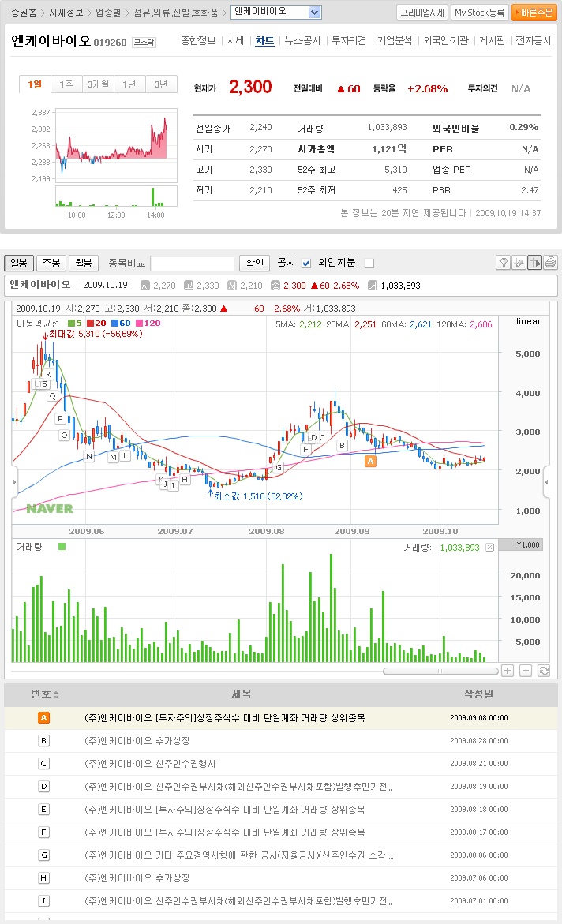Click disclosure marker H on the chart

pos(185,479)
